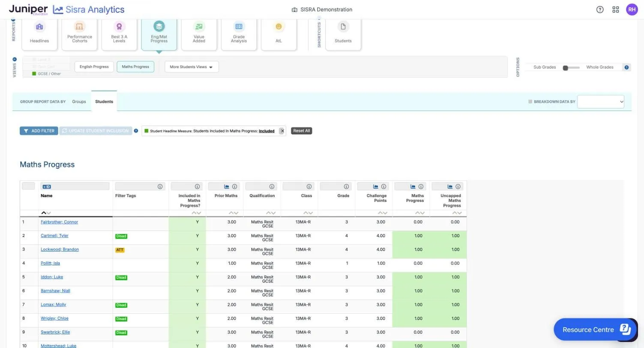Image resolution: width=644 pixels, height=348 pixels.
Task: Click the Reset All button
Action: [301, 131]
